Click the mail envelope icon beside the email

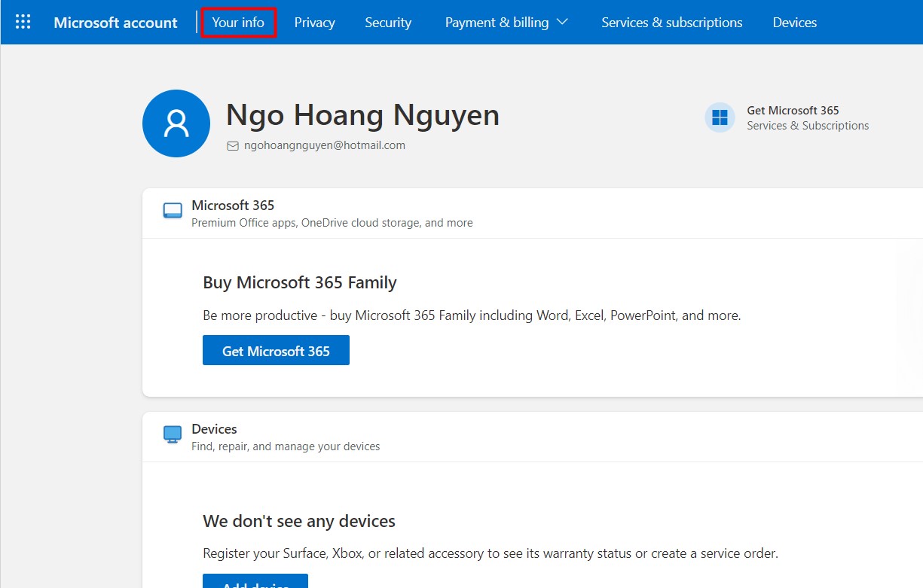[233, 146]
